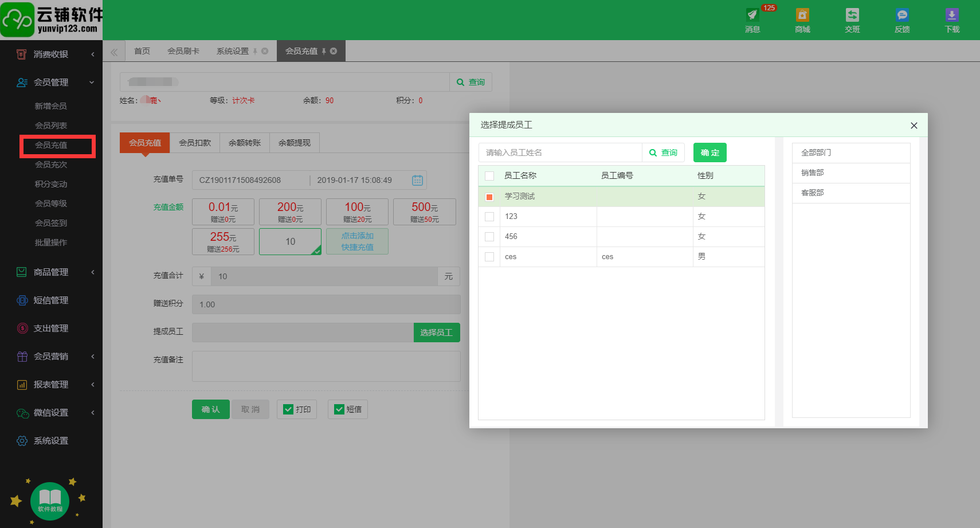Click the 商品管理 goods icon
Image resolution: width=980 pixels, height=528 pixels.
pyautogui.click(x=22, y=272)
